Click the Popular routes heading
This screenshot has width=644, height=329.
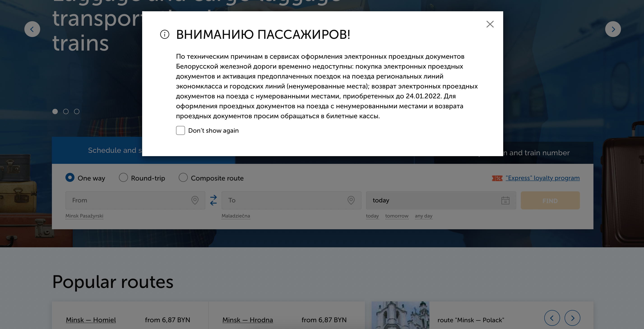point(113,282)
